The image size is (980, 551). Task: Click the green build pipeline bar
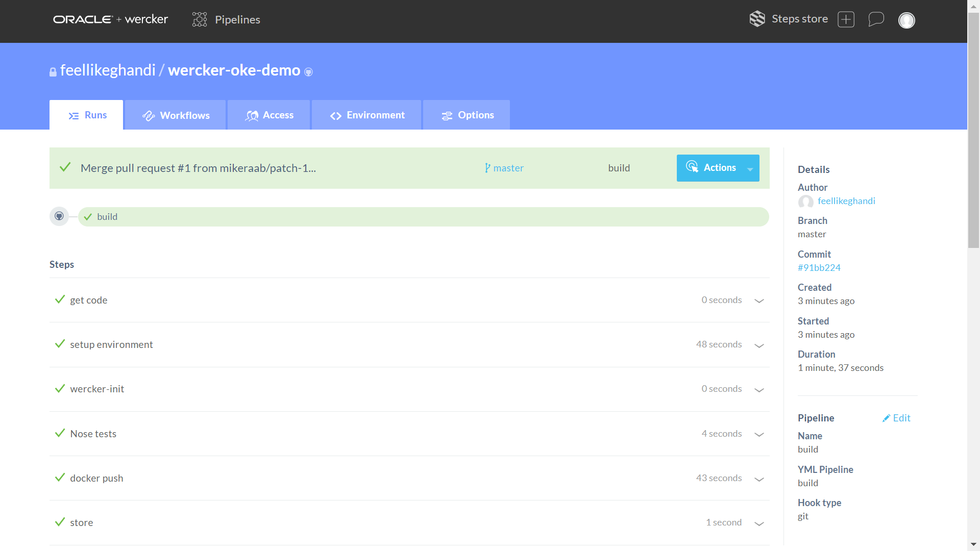[424, 217]
